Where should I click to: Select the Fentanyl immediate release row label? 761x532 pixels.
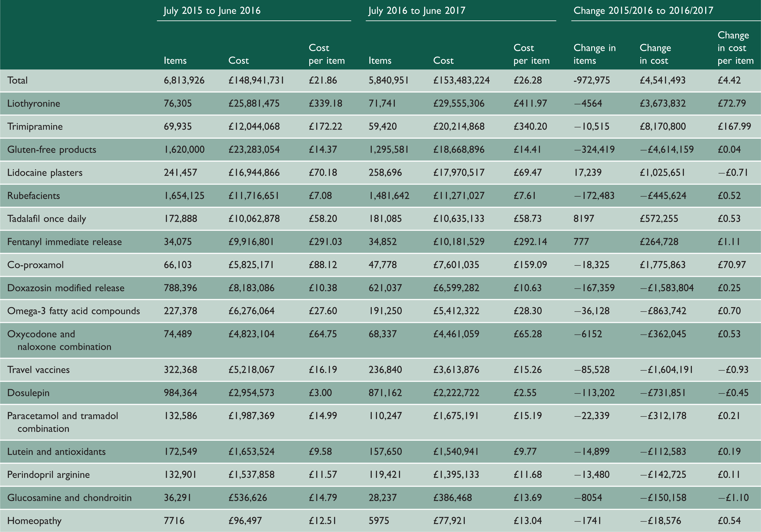coord(64,242)
